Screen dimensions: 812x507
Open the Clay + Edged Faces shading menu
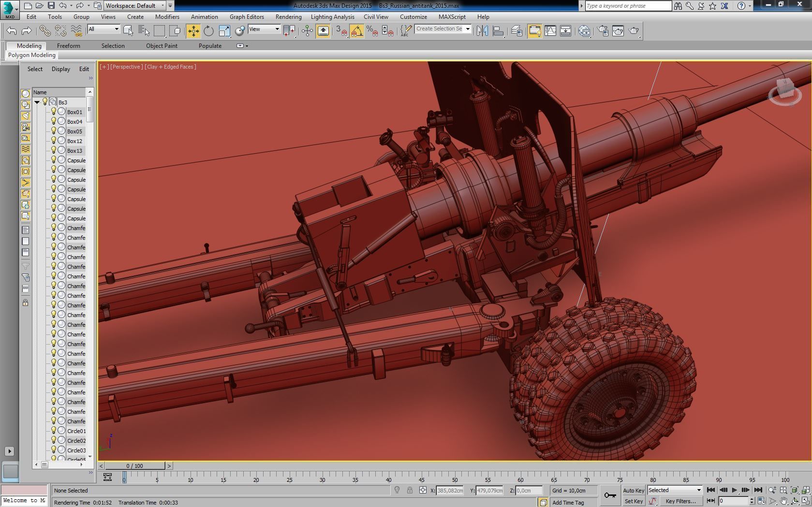(x=170, y=67)
